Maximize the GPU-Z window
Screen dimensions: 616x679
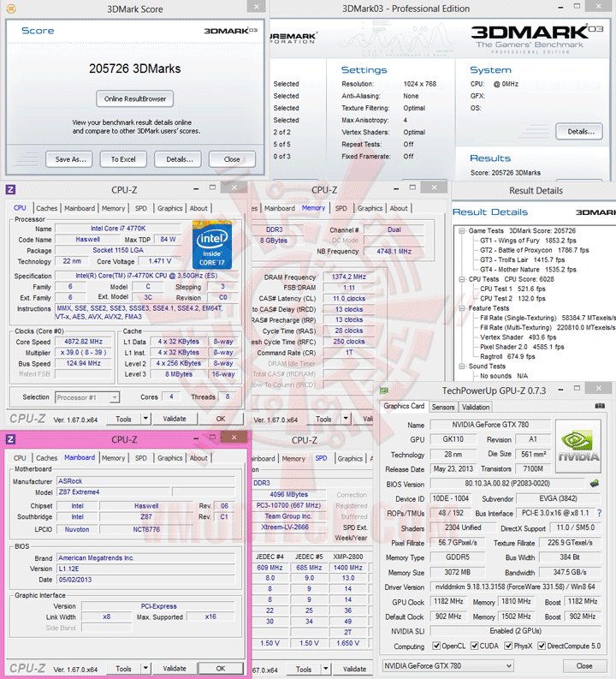click(x=577, y=389)
